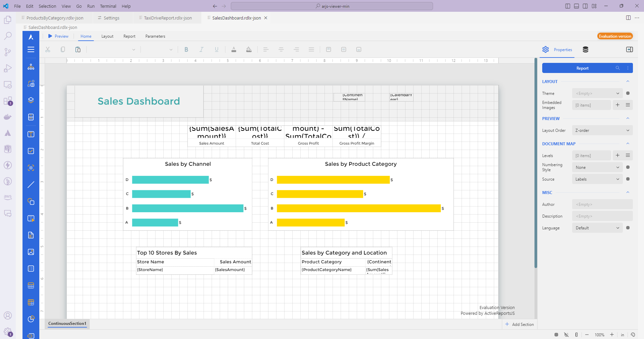Open the hamburger menu in blue sidebar

point(31,49)
